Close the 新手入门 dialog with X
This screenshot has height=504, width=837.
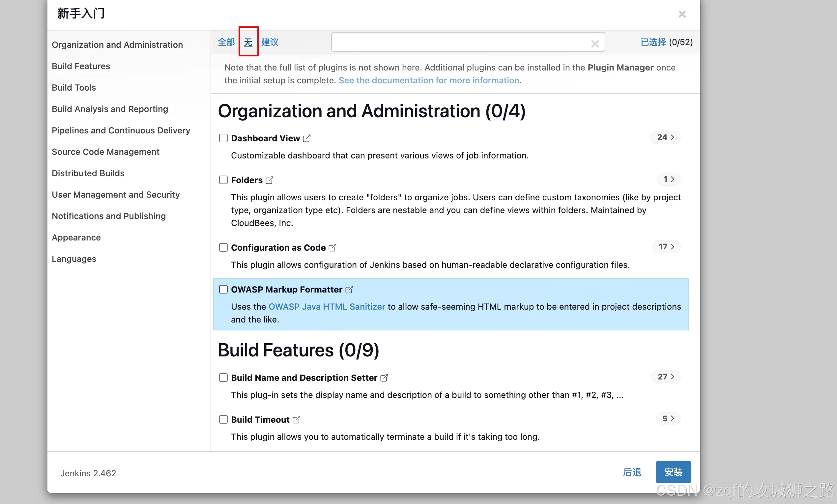682,14
